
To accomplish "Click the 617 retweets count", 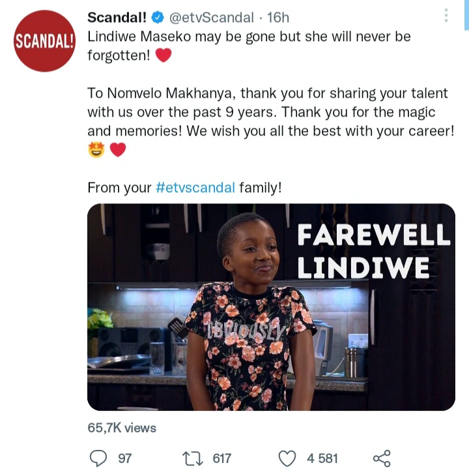I will coord(222,458).
